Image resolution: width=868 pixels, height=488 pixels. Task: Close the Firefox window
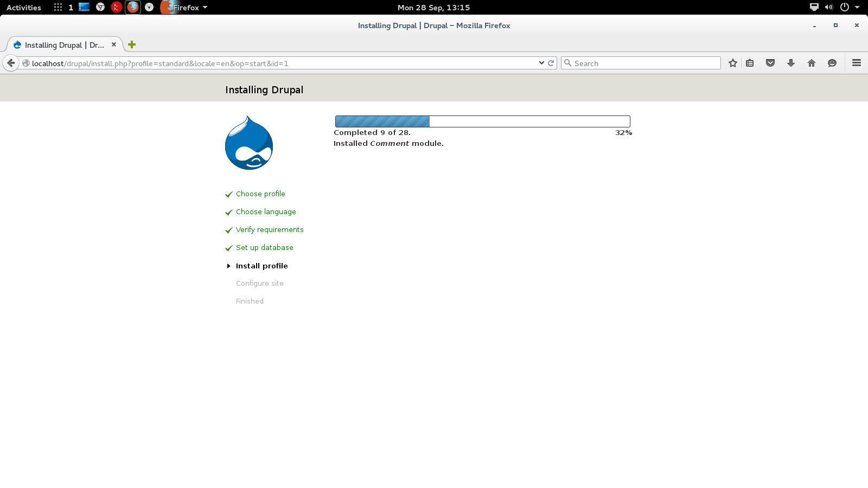pyautogui.click(x=857, y=25)
